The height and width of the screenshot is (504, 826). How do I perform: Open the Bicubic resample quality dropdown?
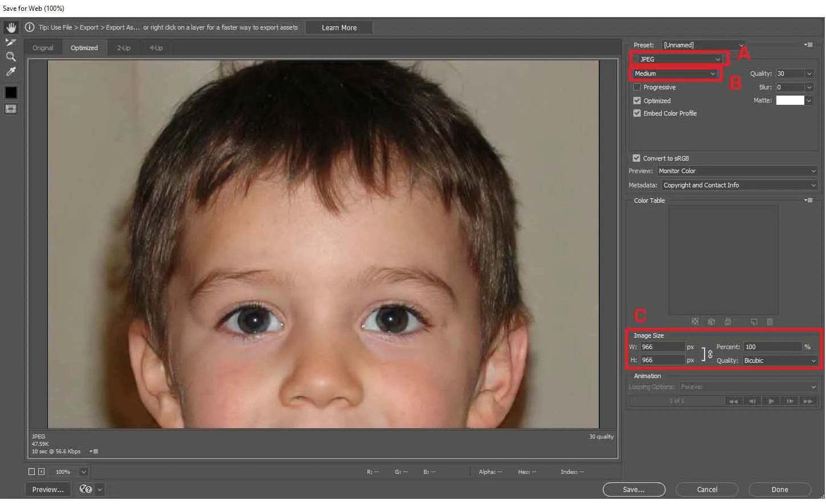[x=780, y=360]
